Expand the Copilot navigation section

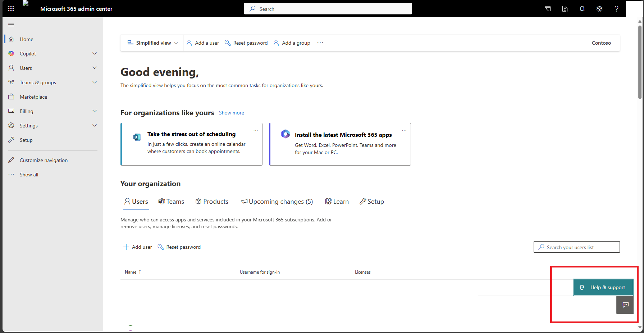(95, 54)
